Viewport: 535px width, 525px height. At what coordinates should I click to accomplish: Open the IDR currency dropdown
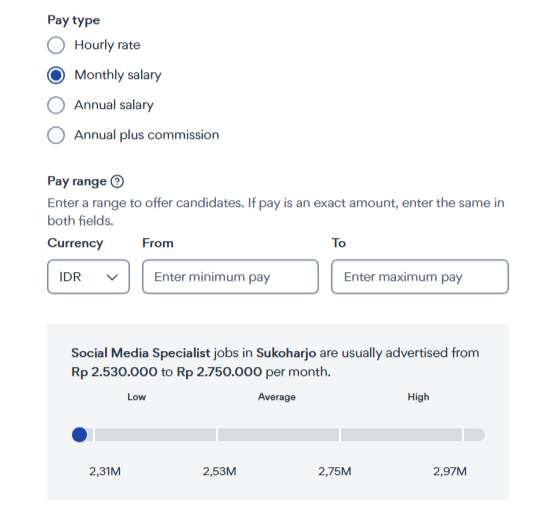(x=88, y=277)
